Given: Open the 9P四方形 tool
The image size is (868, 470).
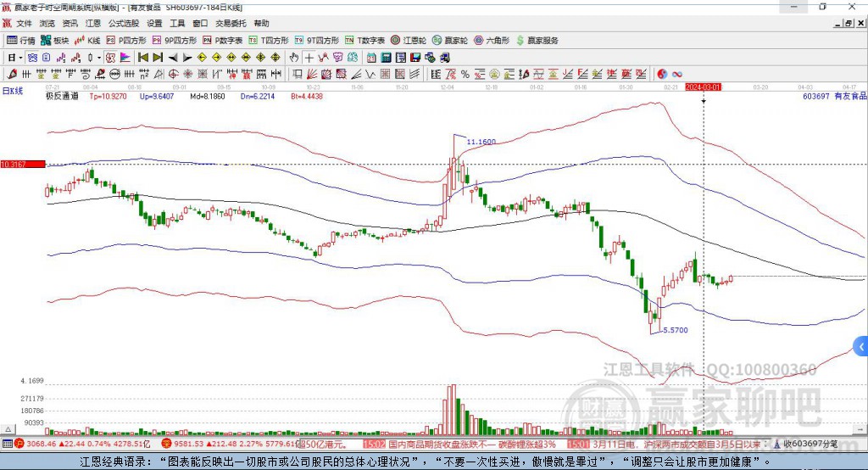Looking at the screenshot, I should coord(175,41).
